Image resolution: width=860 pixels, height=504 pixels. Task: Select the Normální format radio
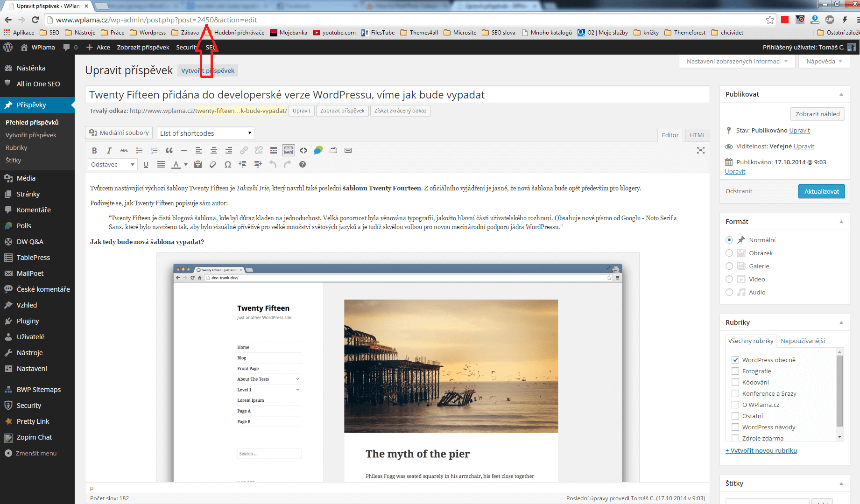point(729,240)
